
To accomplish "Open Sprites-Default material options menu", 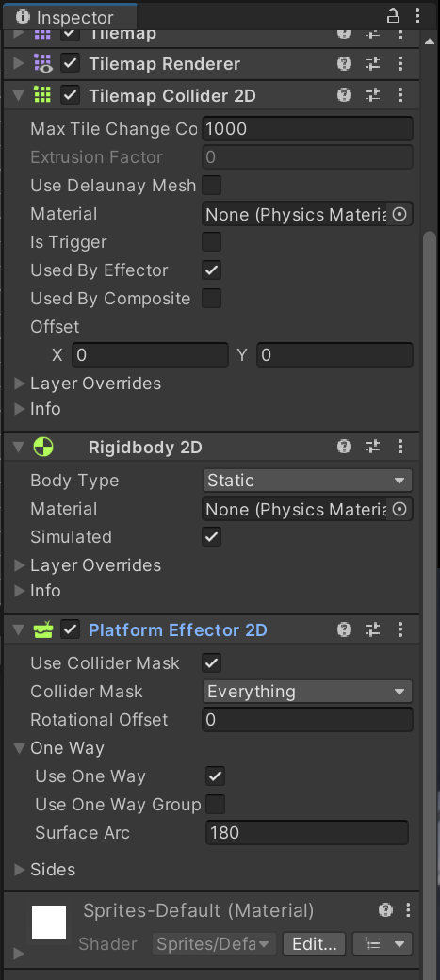I will coord(408,909).
